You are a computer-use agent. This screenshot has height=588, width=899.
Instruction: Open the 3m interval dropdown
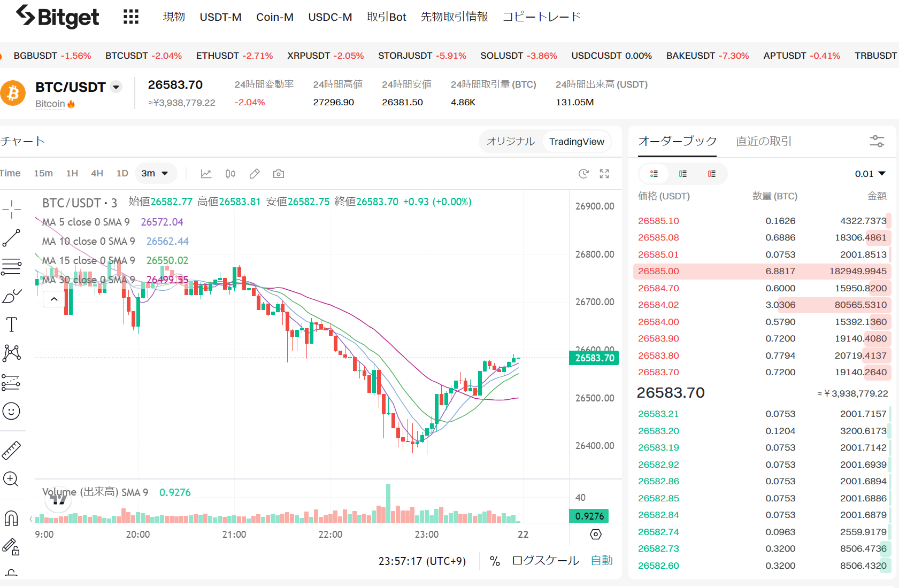click(155, 173)
